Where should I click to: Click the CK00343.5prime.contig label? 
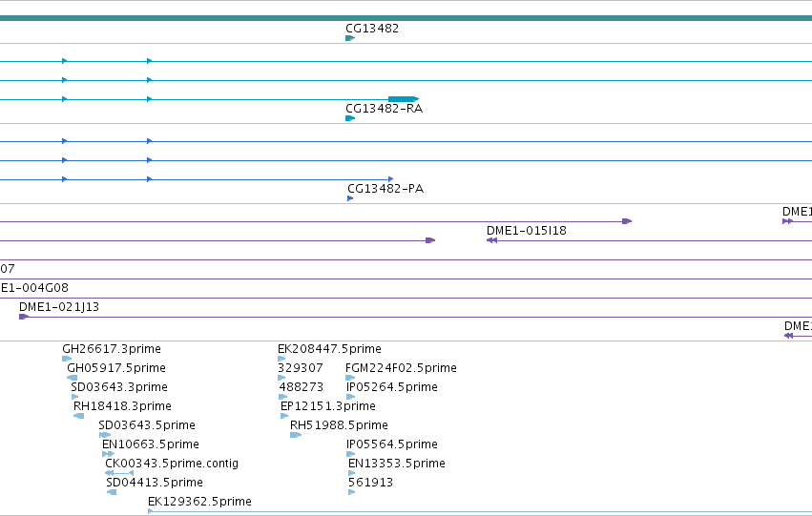coord(172,464)
